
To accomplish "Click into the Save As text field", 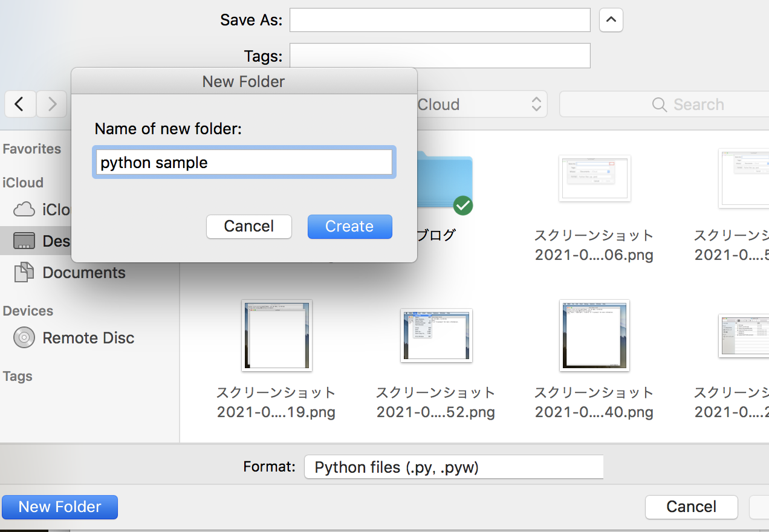I will (440, 20).
